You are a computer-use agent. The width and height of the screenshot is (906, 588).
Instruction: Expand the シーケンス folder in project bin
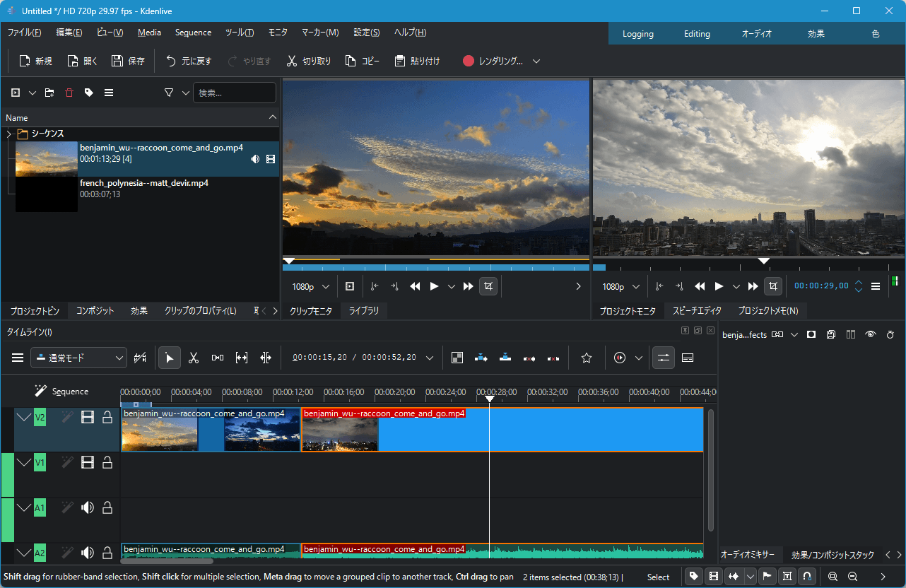click(x=9, y=134)
